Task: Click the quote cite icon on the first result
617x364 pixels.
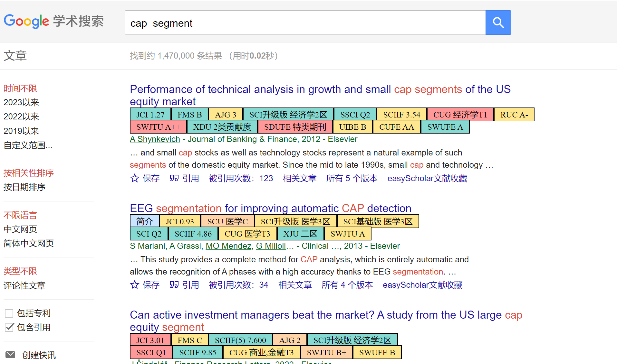Action: tap(174, 178)
